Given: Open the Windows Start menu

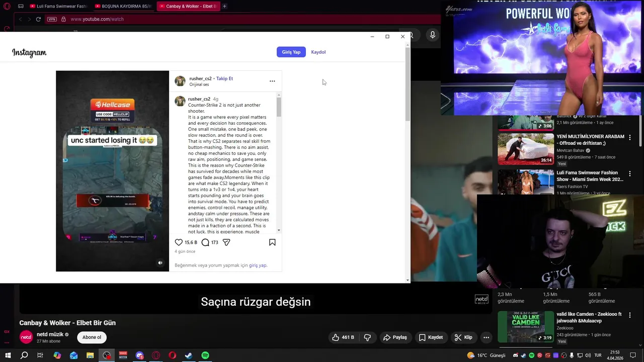Looking at the screenshot, I should point(8,355).
